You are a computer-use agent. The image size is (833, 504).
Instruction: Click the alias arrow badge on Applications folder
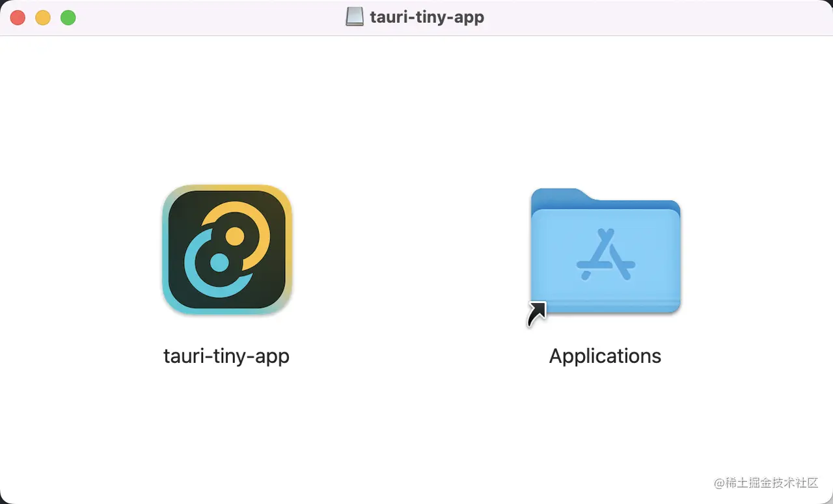pos(537,313)
